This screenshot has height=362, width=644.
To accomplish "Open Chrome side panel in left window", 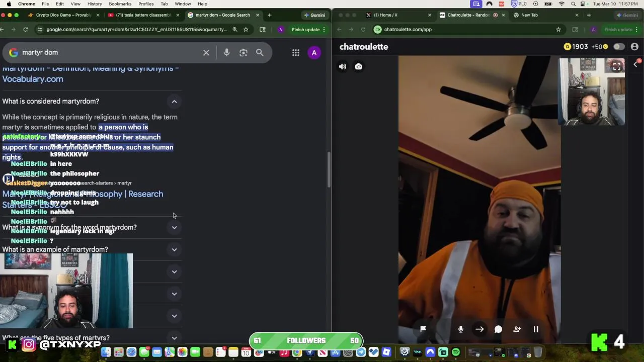I will 263,30.
